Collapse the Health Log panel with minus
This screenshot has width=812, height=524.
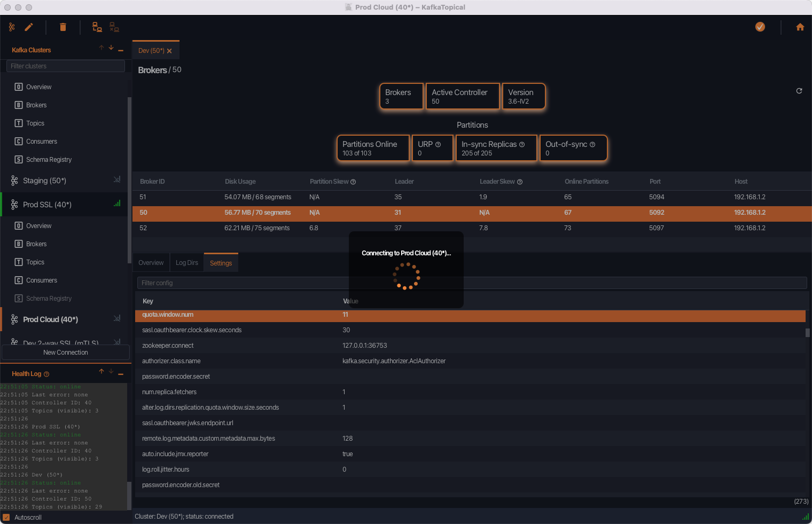pos(121,374)
